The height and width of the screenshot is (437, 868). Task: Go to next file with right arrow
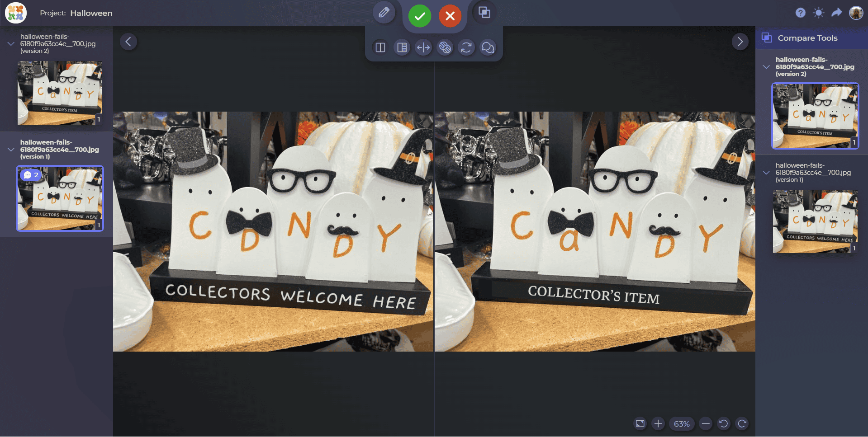point(740,42)
